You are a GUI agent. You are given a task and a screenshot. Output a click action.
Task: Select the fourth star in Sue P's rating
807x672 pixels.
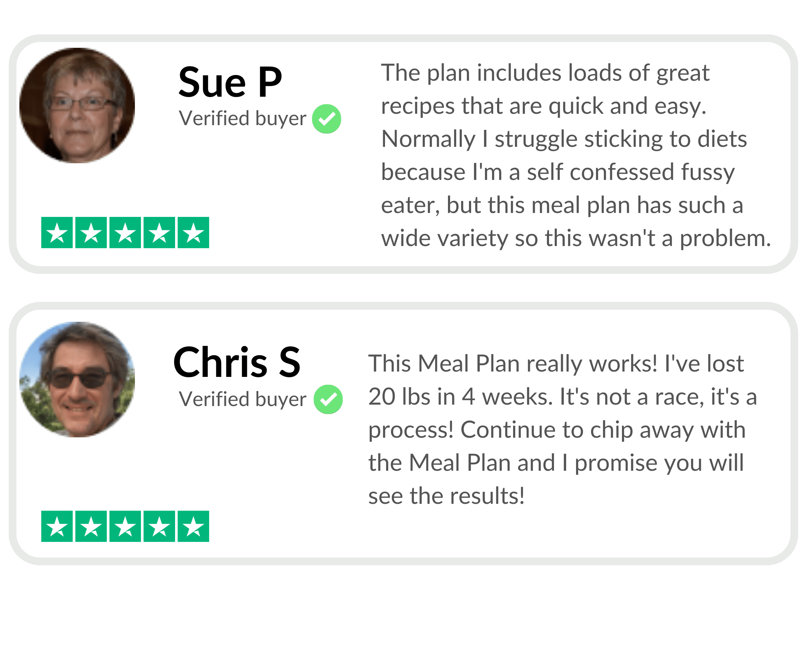pos(159,233)
